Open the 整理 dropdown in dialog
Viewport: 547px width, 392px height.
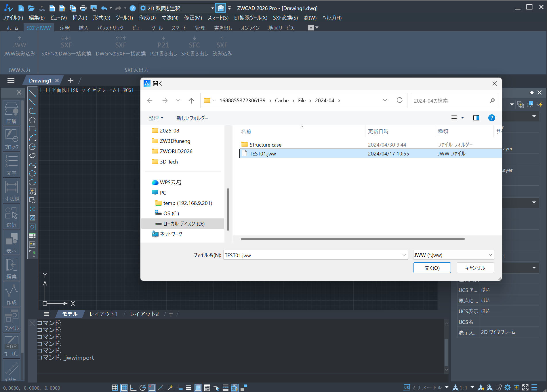pyautogui.click(x=156, y=118)
